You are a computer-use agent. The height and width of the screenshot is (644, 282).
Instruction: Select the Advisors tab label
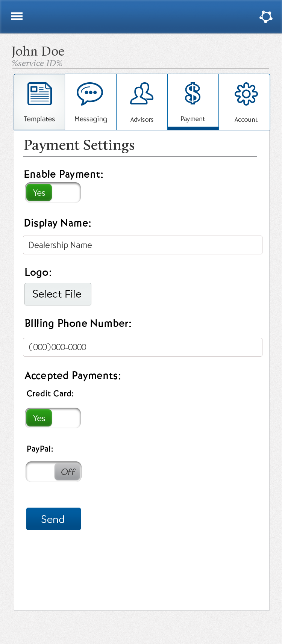click(142, 119)
